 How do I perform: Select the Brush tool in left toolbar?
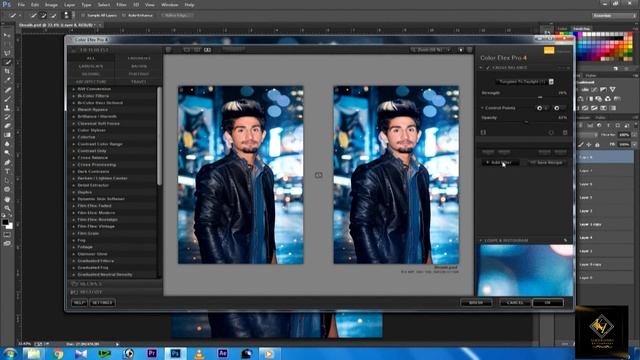tap(7, 99)
